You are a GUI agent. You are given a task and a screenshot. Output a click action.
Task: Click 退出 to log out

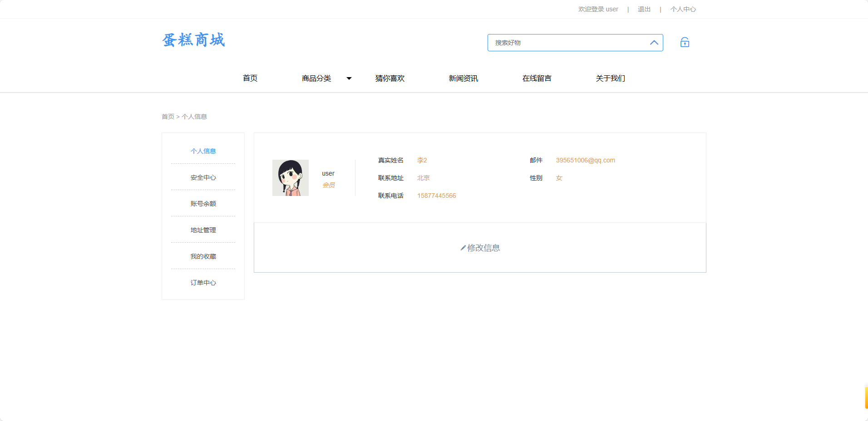[x=643, y=9]
